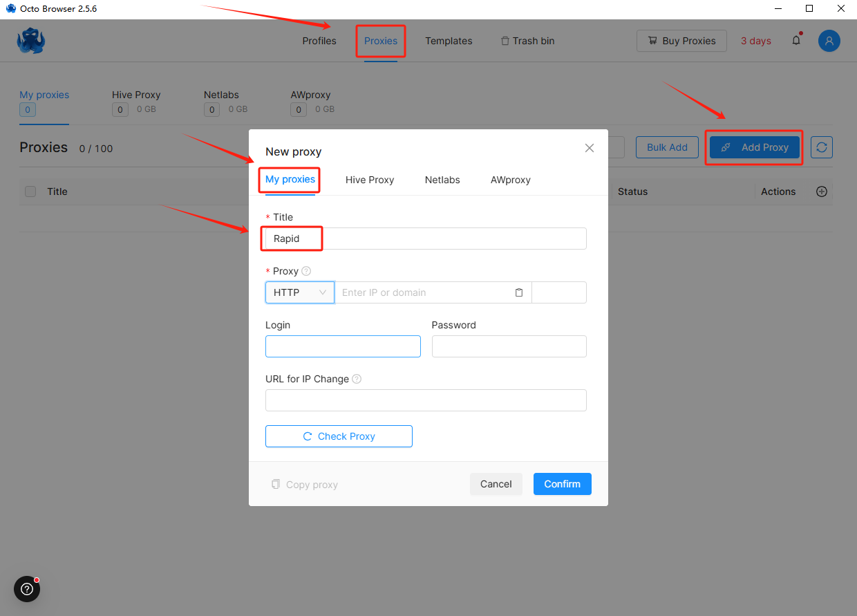Click the paste clipboard icon in proxy field
Screen dimensions: 857x616
coord(519,292)
